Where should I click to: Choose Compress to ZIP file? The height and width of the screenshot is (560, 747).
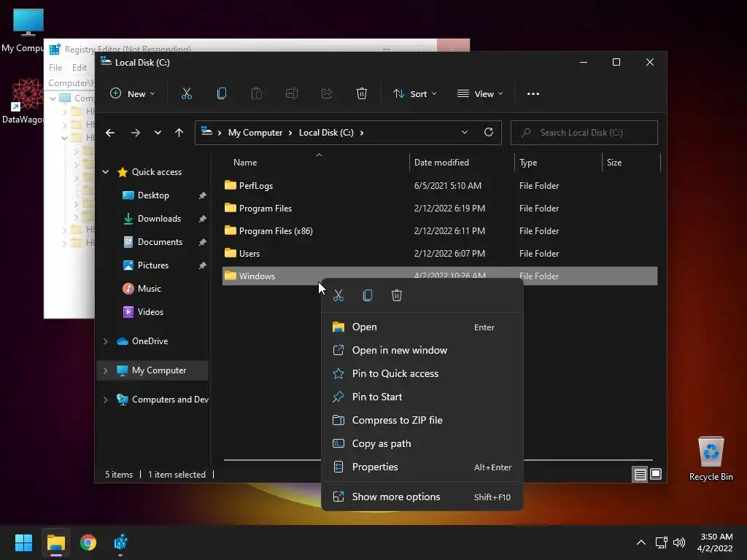[422, 421]
